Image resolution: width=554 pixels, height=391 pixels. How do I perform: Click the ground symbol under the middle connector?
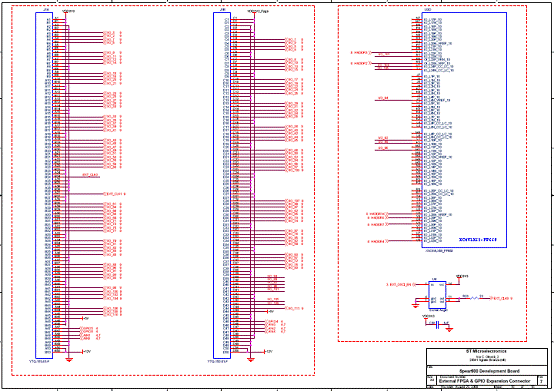point(251,360)
